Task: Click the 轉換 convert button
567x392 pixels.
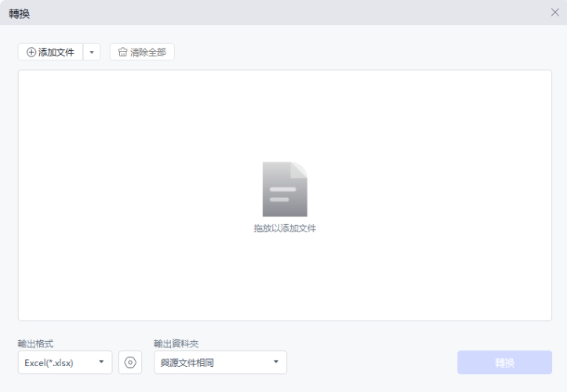Action: [504, 362]
